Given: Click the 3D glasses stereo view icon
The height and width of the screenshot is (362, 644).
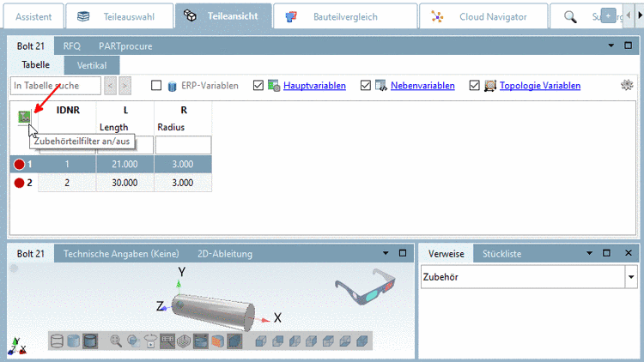Looking at the screenshot, I should click(366, 287).
